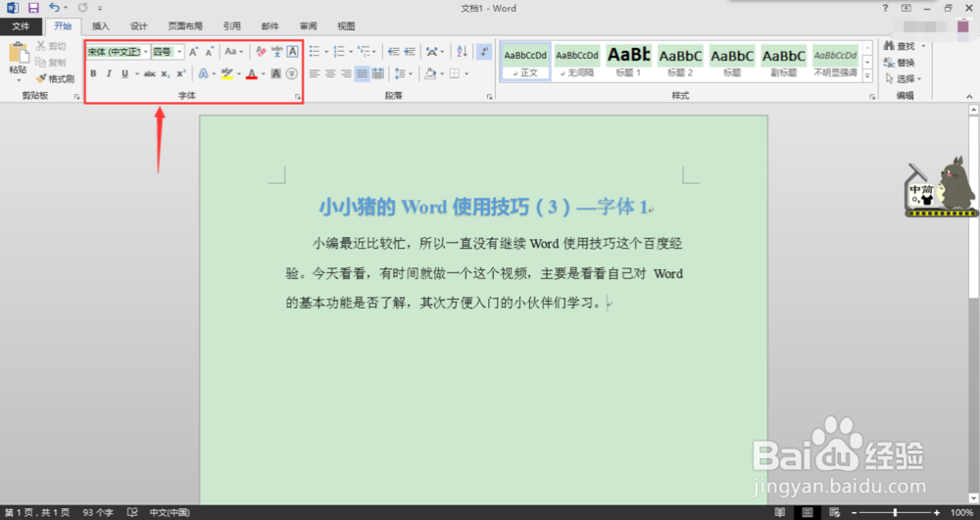Zoom in with the plus button
This screenshot has height=520, width=980.
(x=937, y=512)
